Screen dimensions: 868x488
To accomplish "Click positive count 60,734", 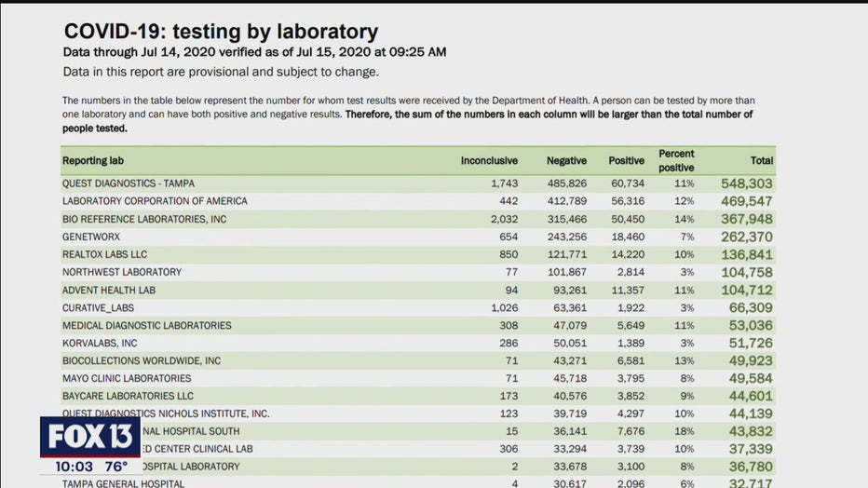I will pos(628,183).
